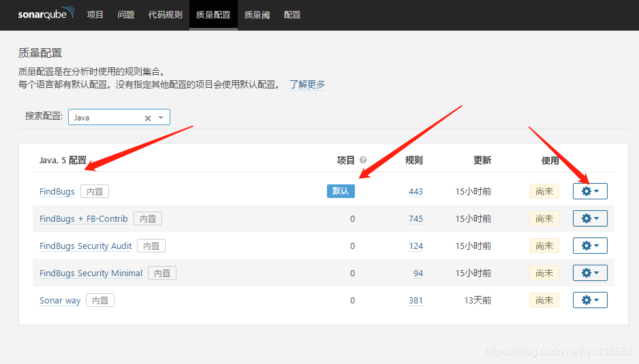Open FindBugs Security Audit profile
The height and width of the screenshot is (364, 639).
[86, 246]
